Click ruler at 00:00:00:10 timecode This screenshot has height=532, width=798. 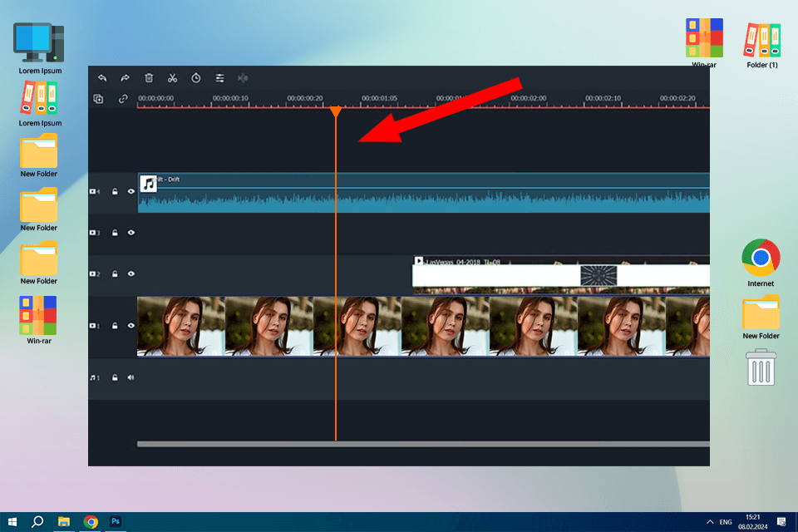click(230, 98)
